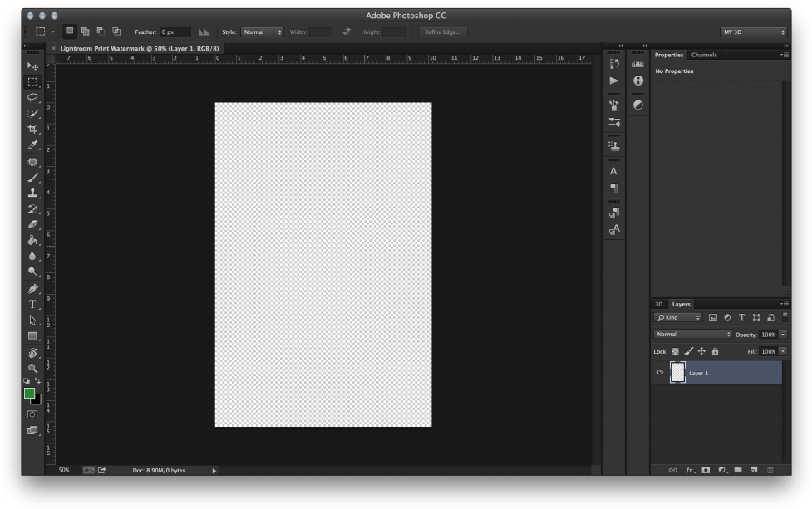Open the new adjustment layer icon
Screen dimensions: 812x509
pyautogui.click(x=721, y=470)
